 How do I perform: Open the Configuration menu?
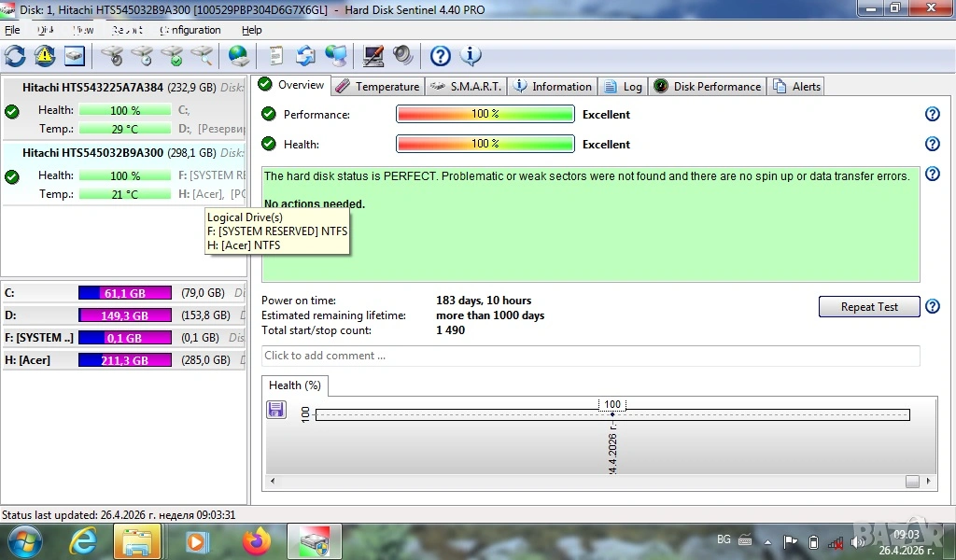pos(190,30)
